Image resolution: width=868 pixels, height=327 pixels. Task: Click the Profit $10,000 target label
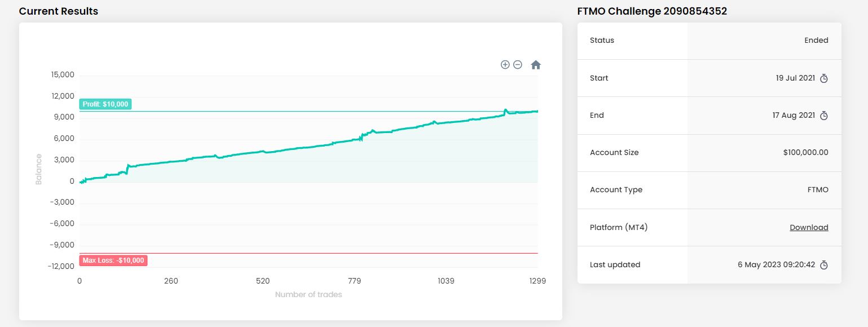tap(105, 104)
